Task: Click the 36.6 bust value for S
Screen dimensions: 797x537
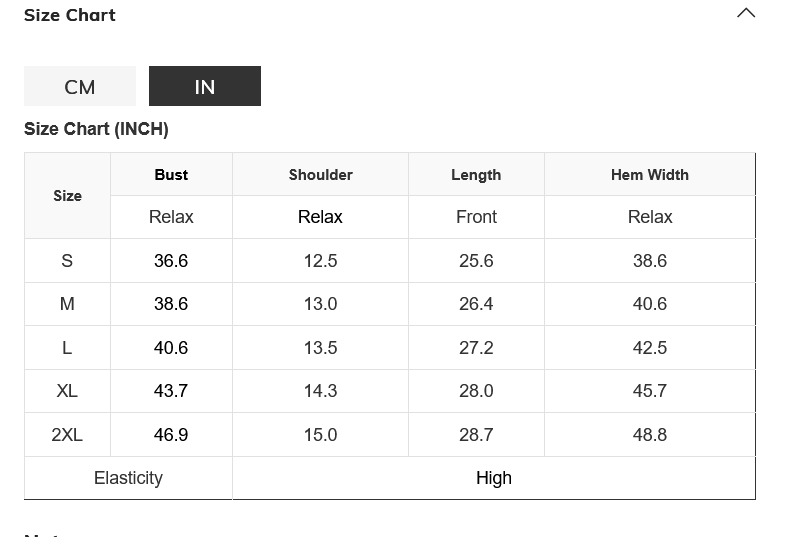Action: (x=171, y=261)
